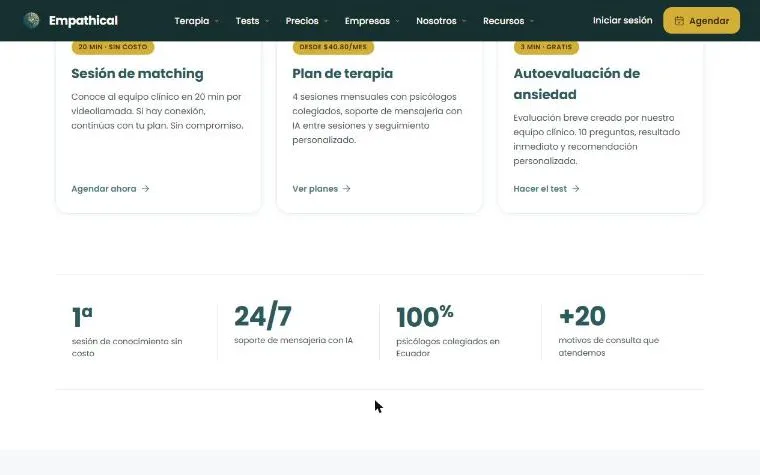Click the Iniciar sesión link
The image size is (760, 475).
(622, 20)
